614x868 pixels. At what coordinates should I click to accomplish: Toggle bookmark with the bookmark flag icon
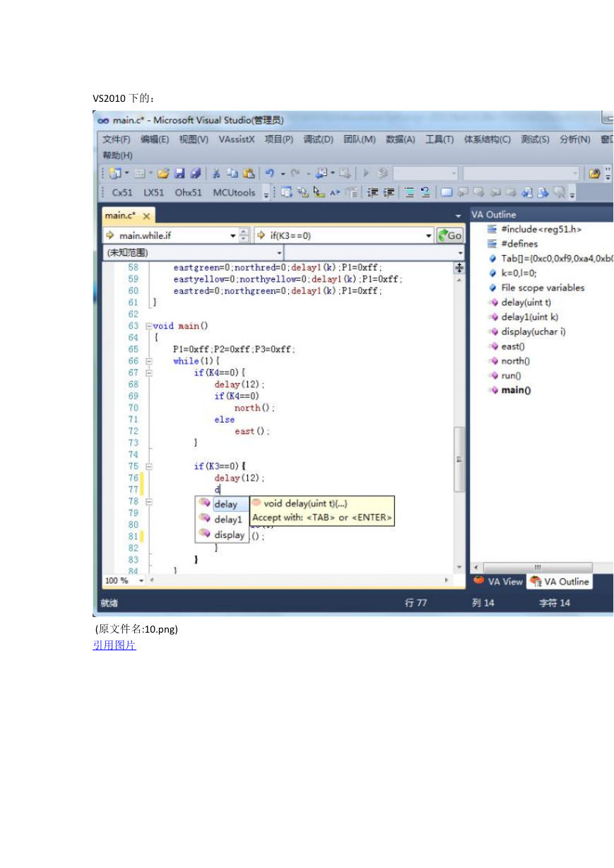pyautogui.click(x=447, y=192)
